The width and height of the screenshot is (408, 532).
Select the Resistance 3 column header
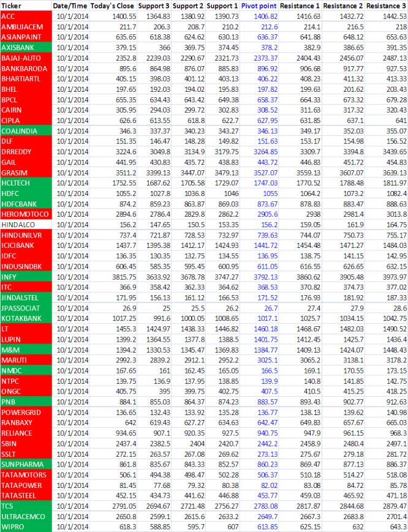[386, 6]
